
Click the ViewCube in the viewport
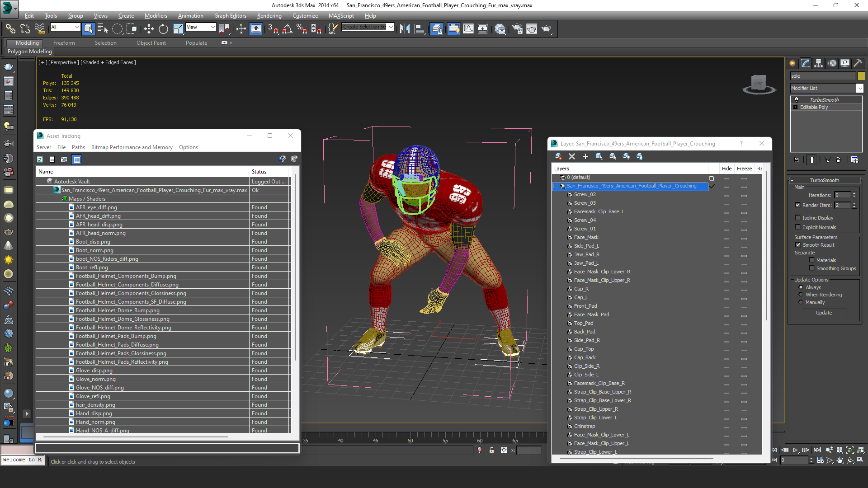click(x=759, y=84)
